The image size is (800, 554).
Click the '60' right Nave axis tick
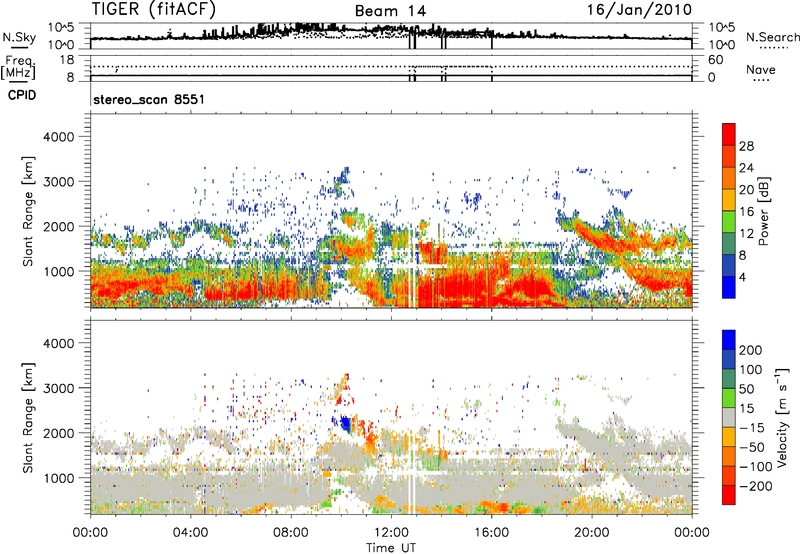(715, 60)
